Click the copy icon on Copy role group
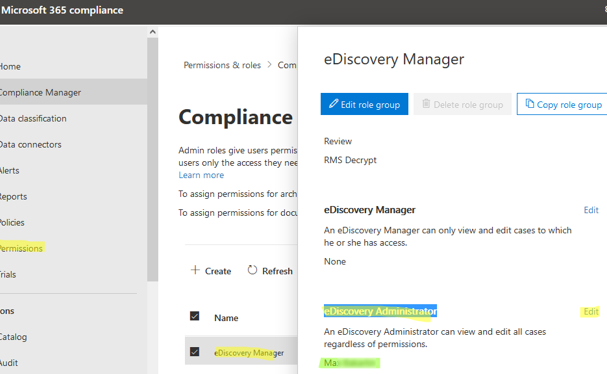 [530, 104]
